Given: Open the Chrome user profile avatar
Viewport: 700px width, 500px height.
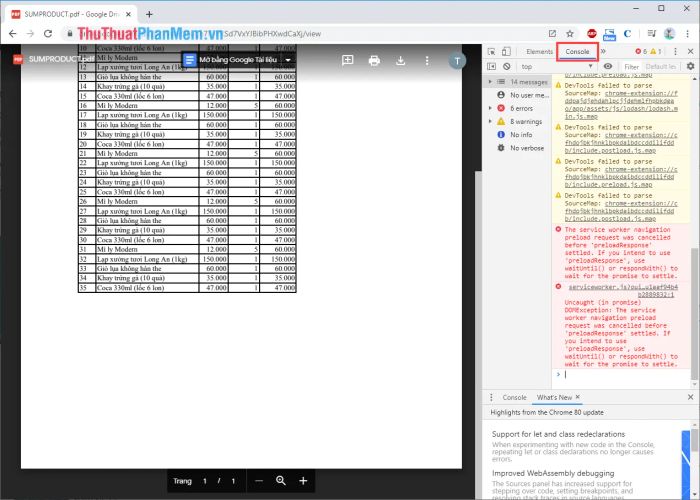Looking at the screenshot, I should [669, 33].
